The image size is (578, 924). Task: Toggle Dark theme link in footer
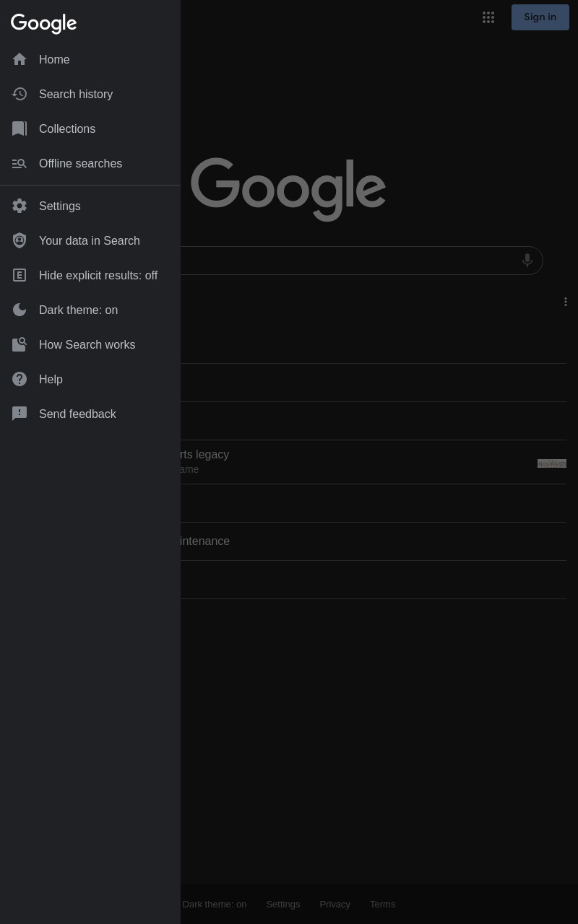(x=215, y=904)
